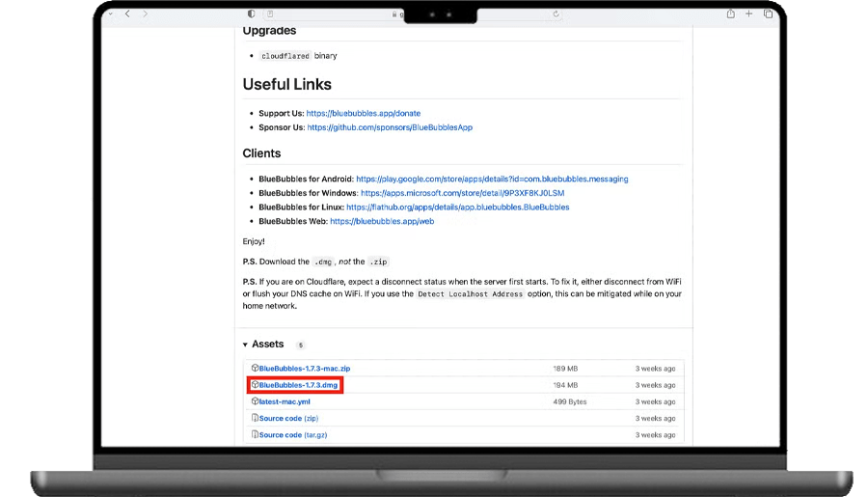Click '3 weeks ago' in the dmg row
Viewport: 868px width, 497px height.
[656, 385]
